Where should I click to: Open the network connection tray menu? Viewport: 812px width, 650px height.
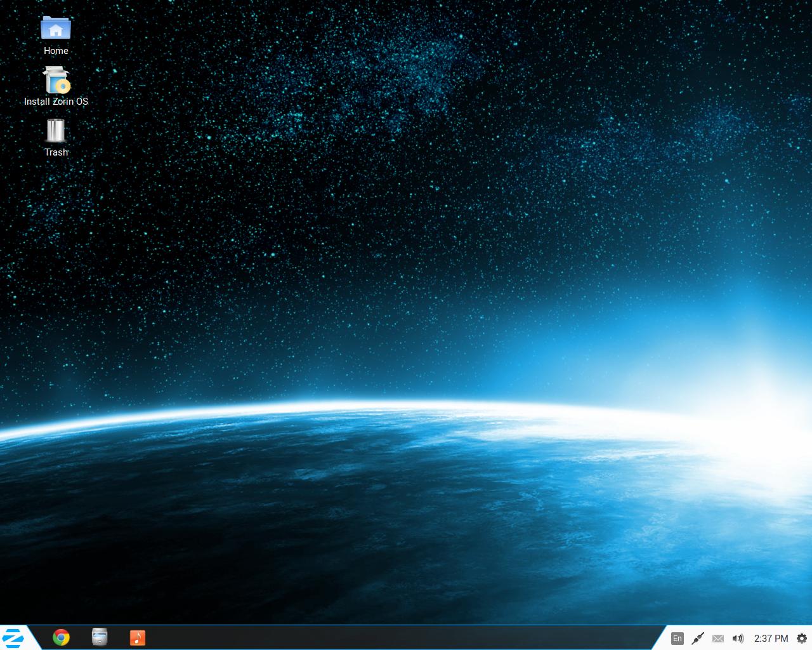(698, 639)
